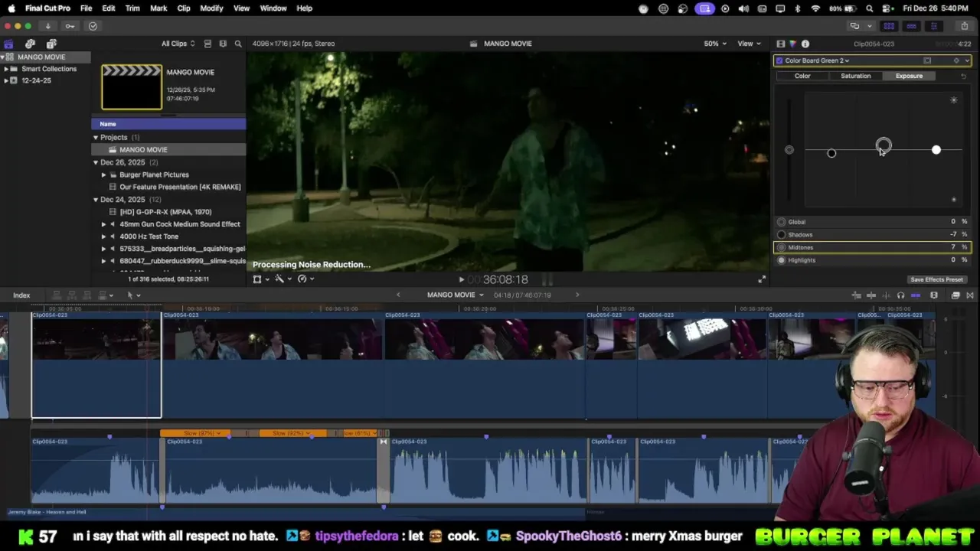Toggle the timeline Index panel

pos(21,295)
